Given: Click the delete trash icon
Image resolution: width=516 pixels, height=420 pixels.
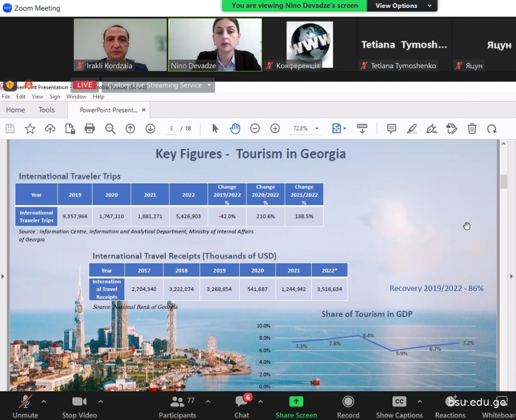Looking at the screenshot, I should (472, 129).
